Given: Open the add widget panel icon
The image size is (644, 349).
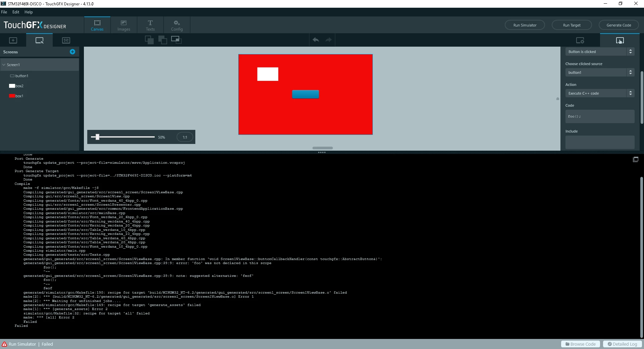Looking at the screenshot, I should click(x=13, y=40).
